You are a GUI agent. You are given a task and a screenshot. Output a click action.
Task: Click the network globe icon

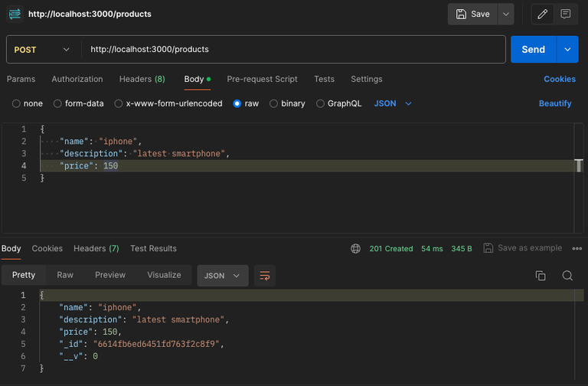pyautogui.click(x=355, y=248)
